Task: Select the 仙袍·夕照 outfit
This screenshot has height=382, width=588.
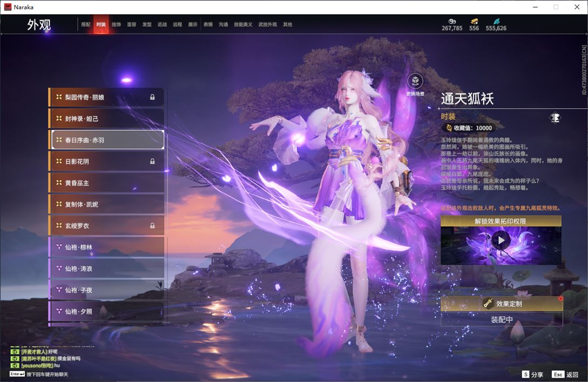Action: tap(106, 311)
